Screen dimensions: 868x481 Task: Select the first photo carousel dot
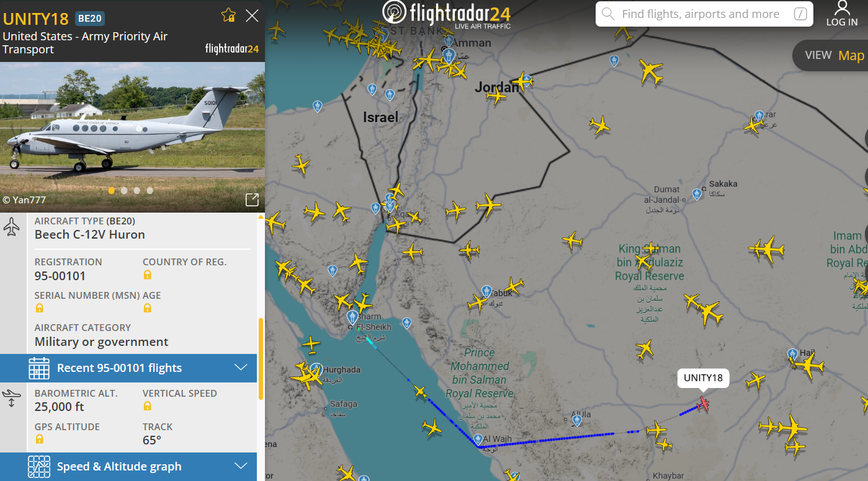(112, 191)
